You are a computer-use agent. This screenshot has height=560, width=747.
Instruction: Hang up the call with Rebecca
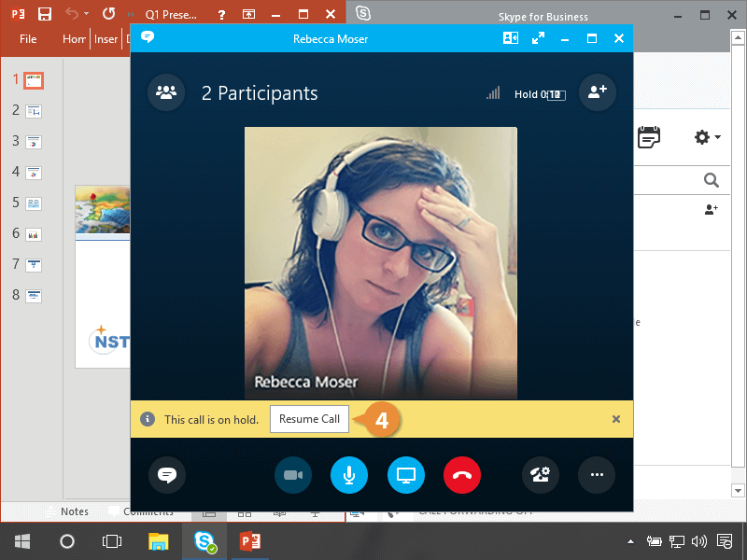coord(462,475)
